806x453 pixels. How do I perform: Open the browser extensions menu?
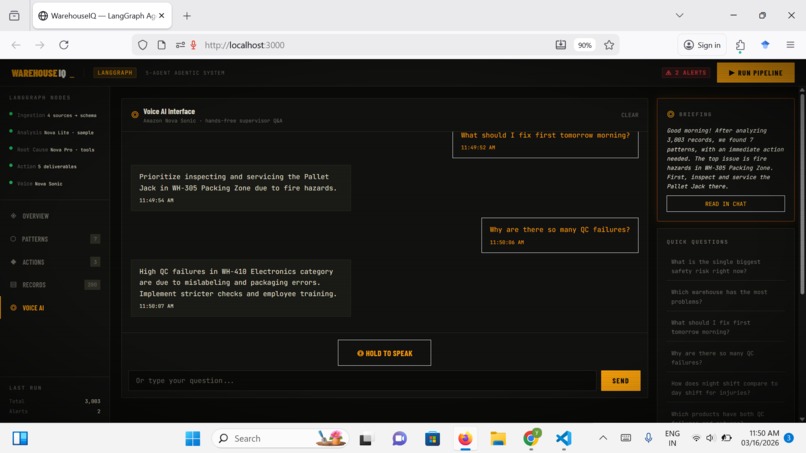[x=740, y=45]
